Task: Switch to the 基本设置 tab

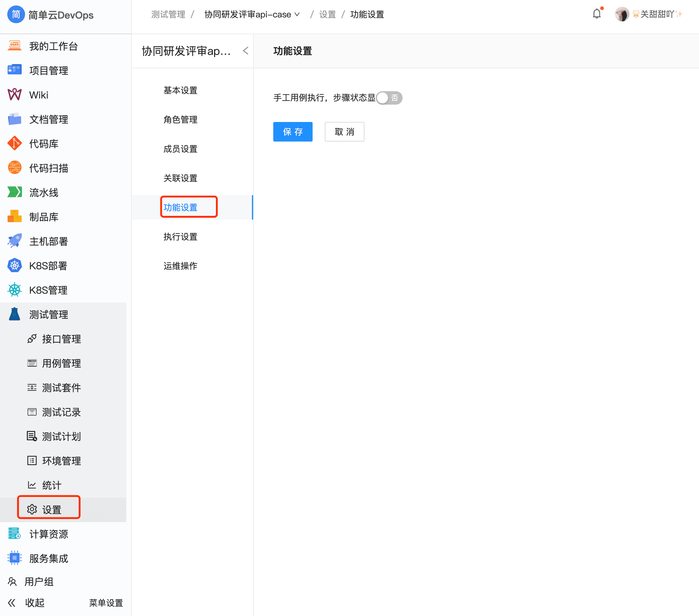Action: [180, 90]
